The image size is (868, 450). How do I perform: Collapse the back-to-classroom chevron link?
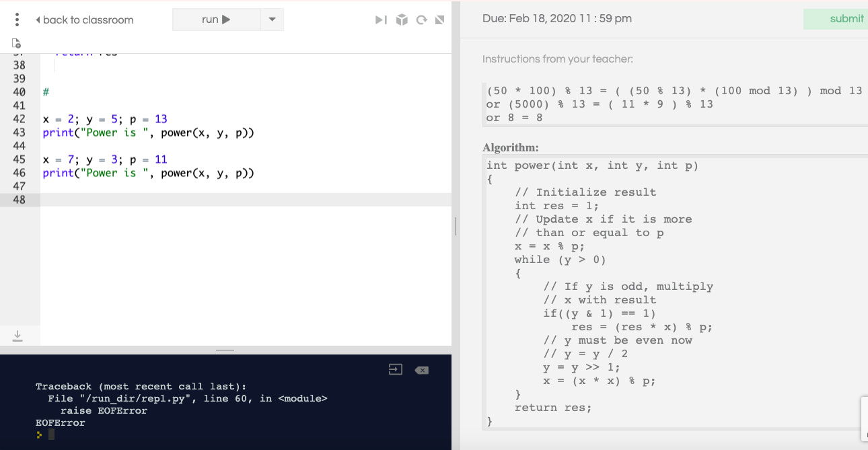point(40,20)
